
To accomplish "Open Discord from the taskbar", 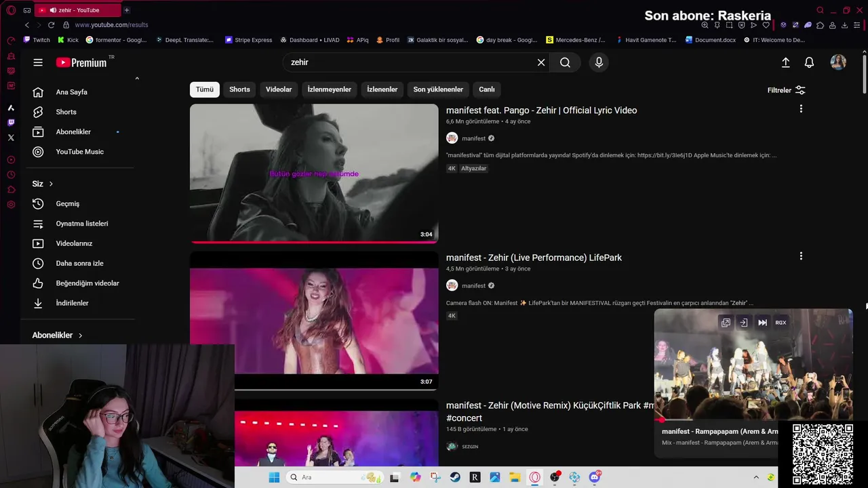I will pyautogui.click(x=595, y=477).
